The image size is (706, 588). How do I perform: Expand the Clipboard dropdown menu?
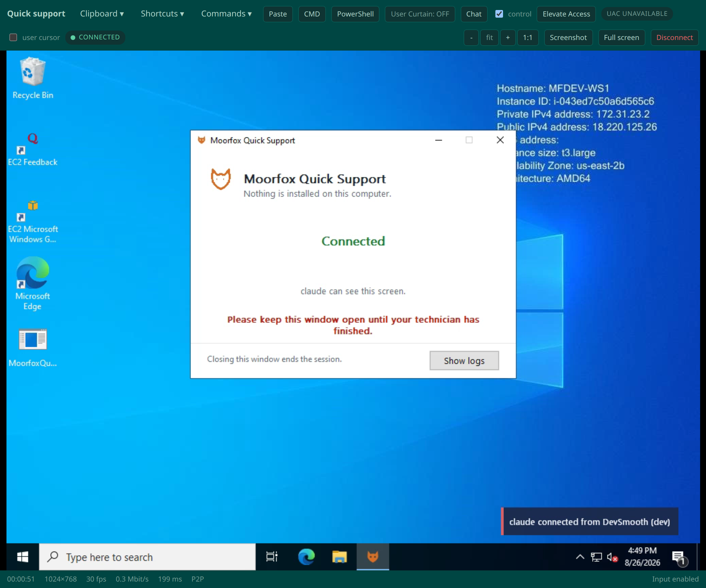102,14
